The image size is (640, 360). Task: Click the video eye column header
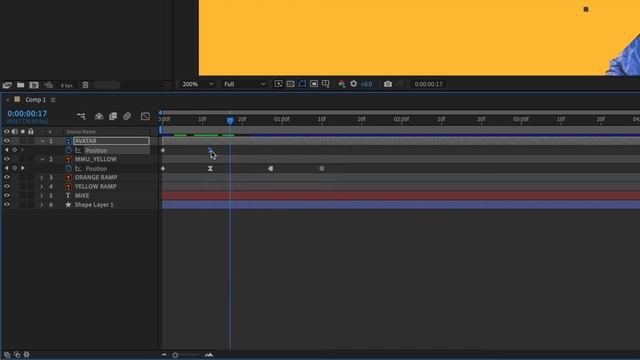coord(7,131)
